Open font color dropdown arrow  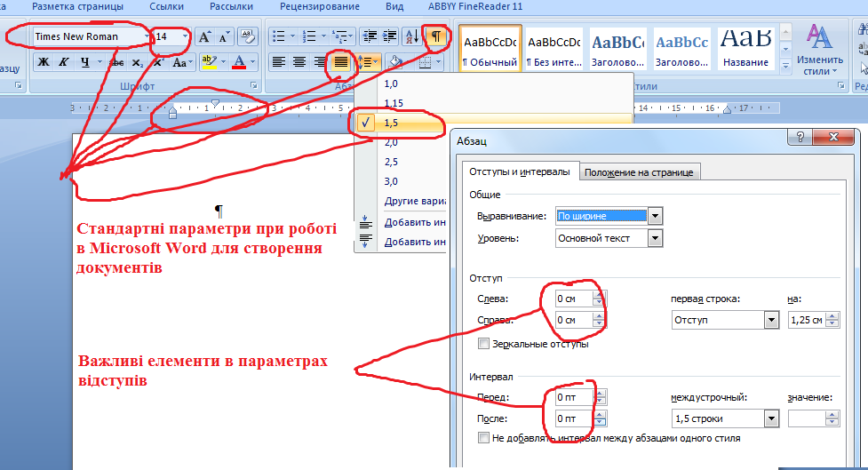(x=253, y=62)
